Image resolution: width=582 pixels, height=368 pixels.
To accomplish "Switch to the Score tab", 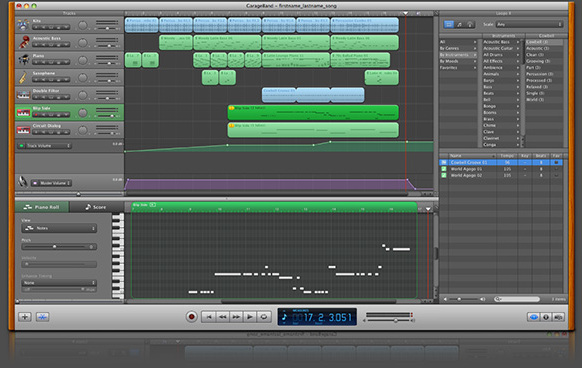I will tap(96, 207).
